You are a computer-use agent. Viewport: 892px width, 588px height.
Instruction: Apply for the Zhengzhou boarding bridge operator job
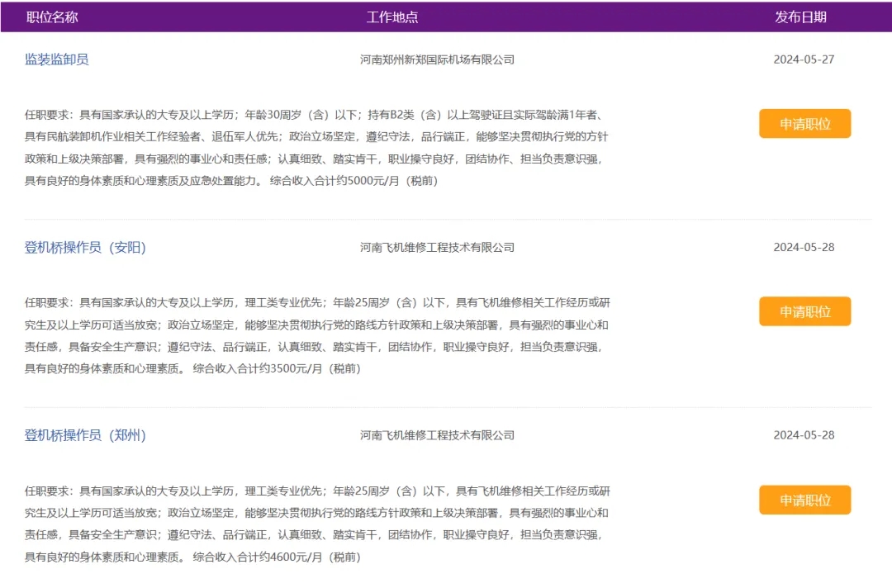pyautogui.click(x=804, y=500)
